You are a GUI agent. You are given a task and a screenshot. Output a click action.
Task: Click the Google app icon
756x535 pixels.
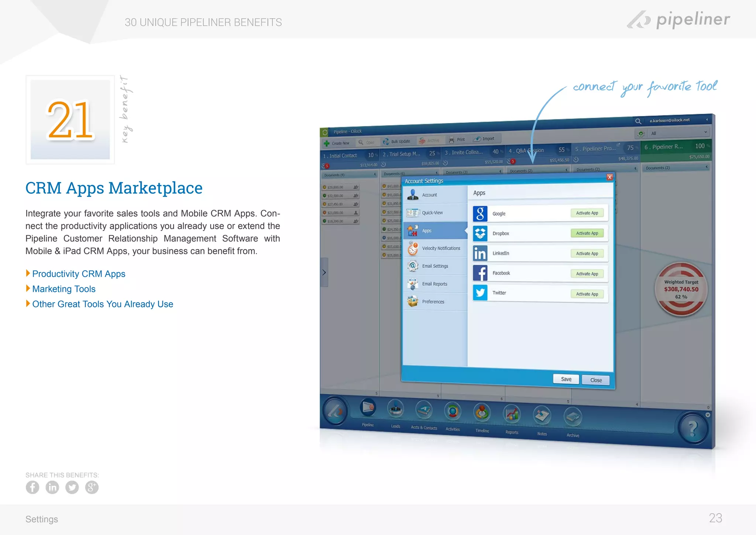click(480, 214)
